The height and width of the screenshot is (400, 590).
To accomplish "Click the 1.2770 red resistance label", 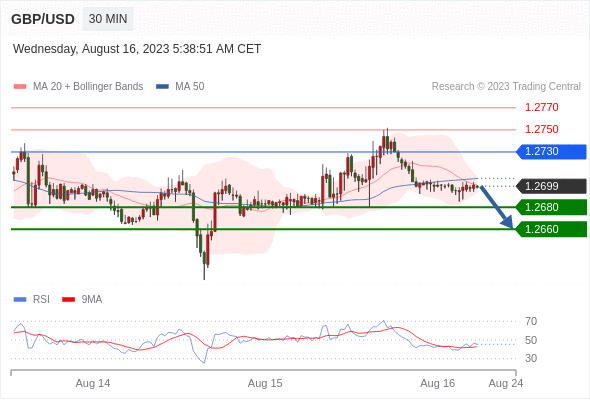I will 541,108.
